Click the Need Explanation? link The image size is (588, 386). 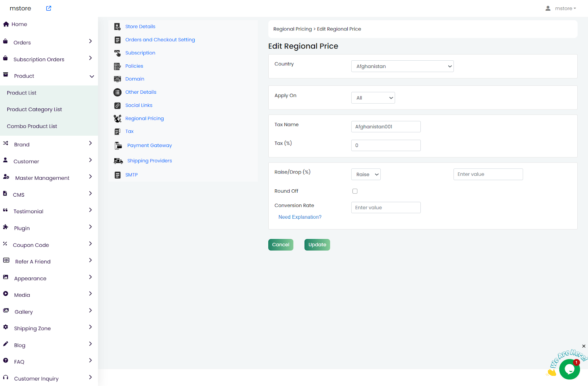point(300,217)
